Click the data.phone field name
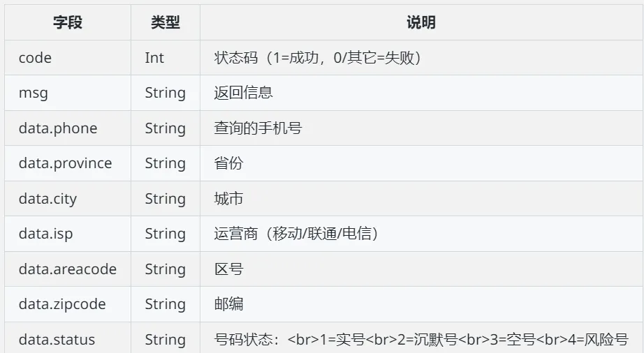The image size is (644, 353). (x=58, y=128)
